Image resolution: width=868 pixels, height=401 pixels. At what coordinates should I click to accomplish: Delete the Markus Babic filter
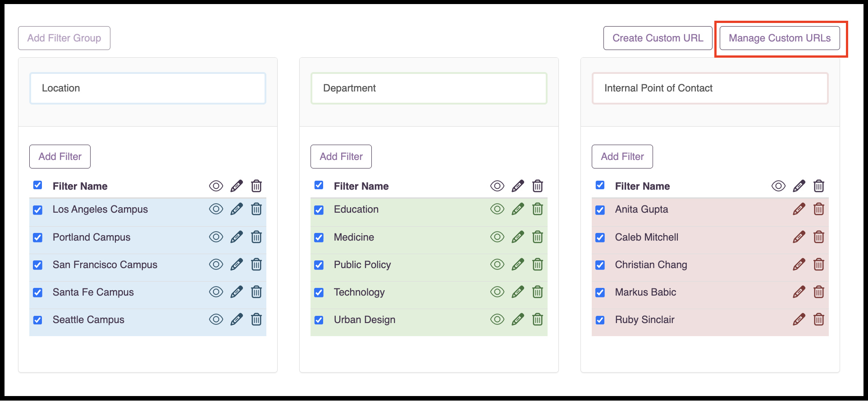(819, 292)
